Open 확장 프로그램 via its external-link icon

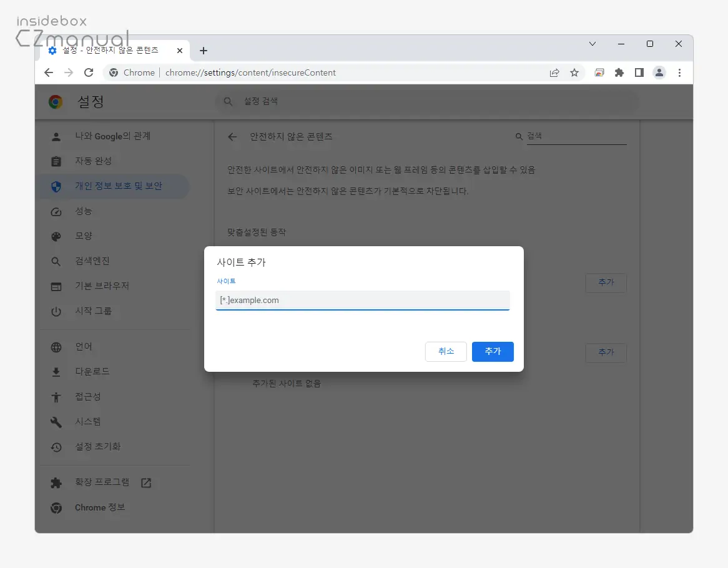pos(145,482)
